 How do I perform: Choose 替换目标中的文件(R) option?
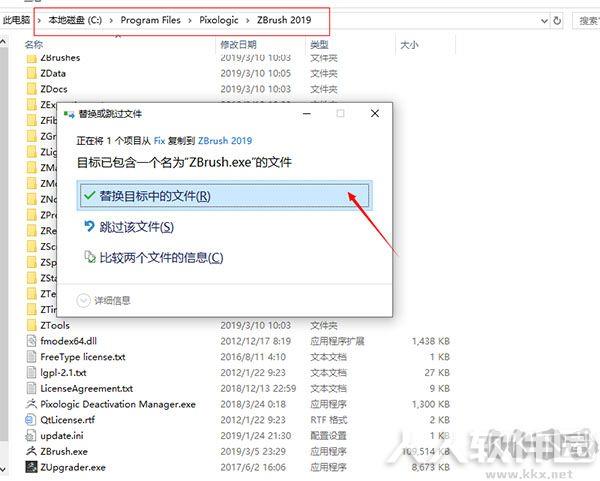click(x=224, y=196)
